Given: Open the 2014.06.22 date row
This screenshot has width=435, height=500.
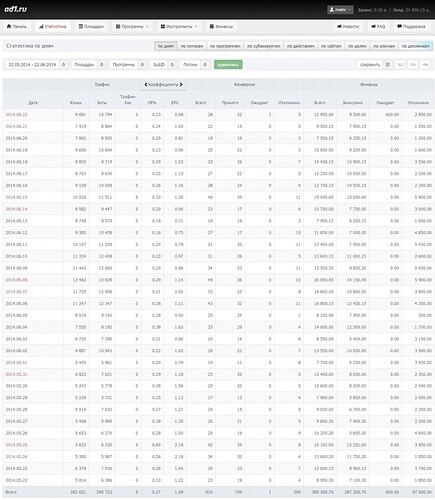Looking at the screenshot, I should point(16,115).
